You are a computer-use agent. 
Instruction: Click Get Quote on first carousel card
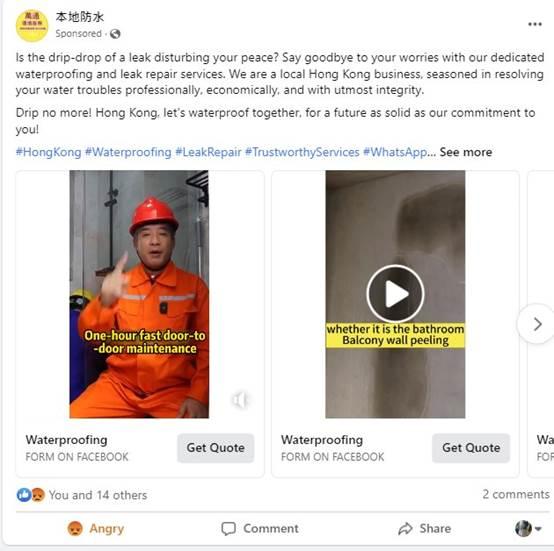click(216, 448)
